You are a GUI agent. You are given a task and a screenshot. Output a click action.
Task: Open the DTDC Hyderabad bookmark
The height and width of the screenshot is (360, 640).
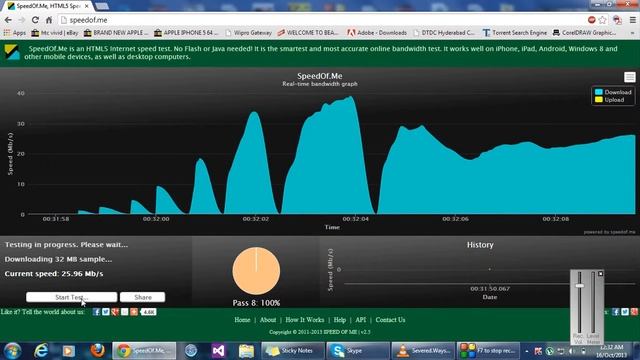(x=444, y=33)
